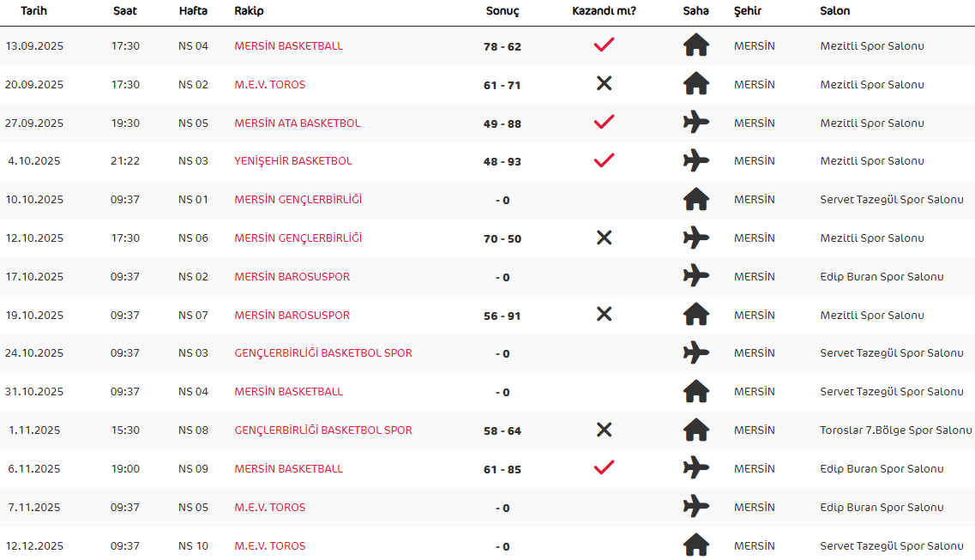Click the Tarih column header
This screenshot has height=560, width=975.
33,10
